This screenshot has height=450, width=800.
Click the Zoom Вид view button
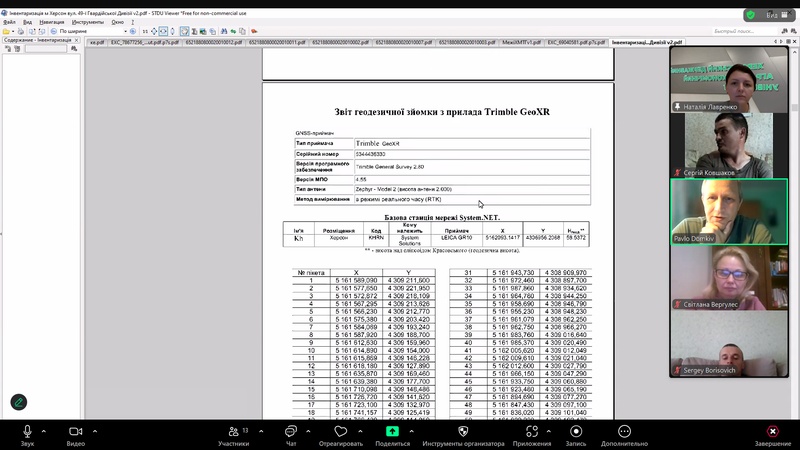point(777,15)
